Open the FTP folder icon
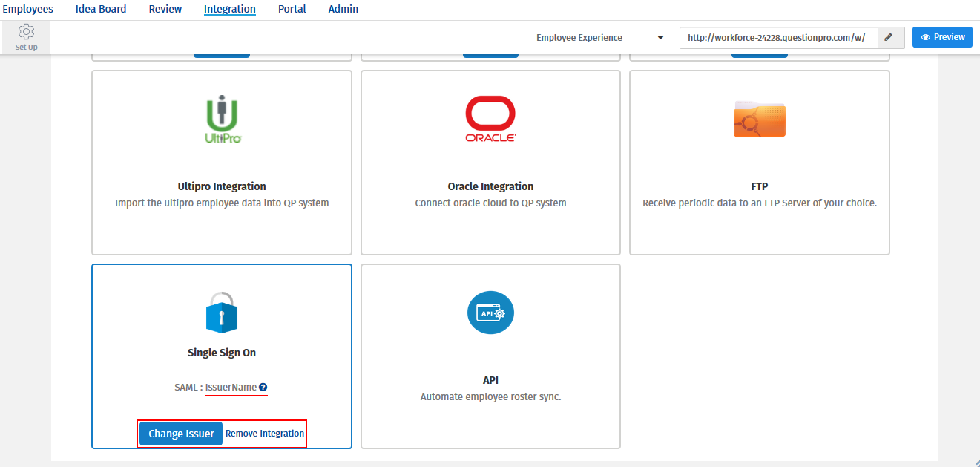 [x=759, y=119]
